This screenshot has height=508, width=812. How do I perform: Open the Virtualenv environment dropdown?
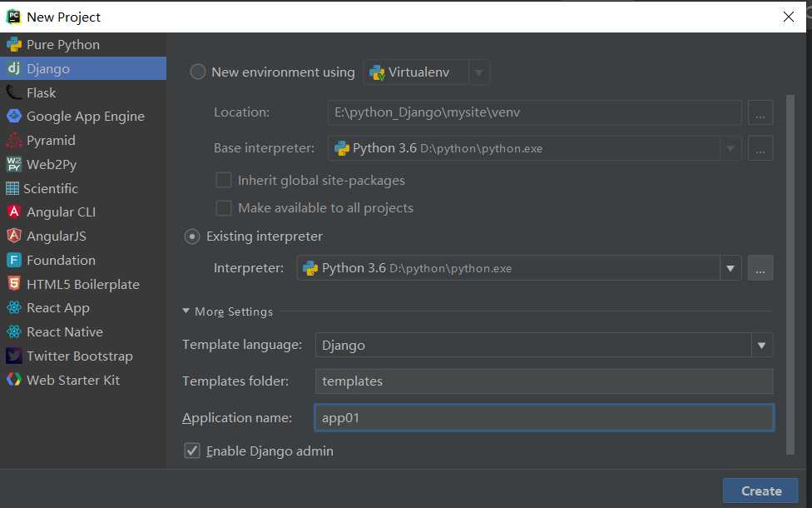click(x=478, y=72)
